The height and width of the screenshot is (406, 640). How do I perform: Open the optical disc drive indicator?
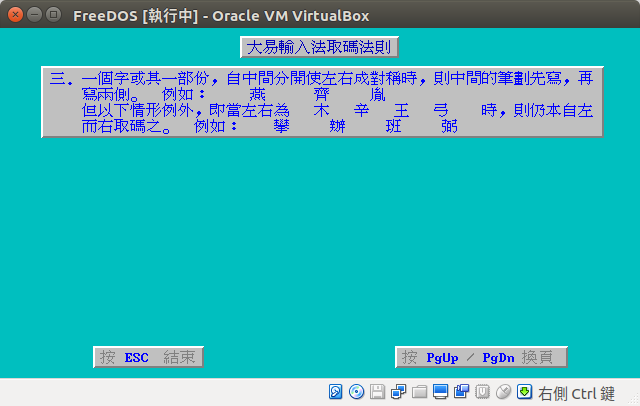[x=357, y=391]
